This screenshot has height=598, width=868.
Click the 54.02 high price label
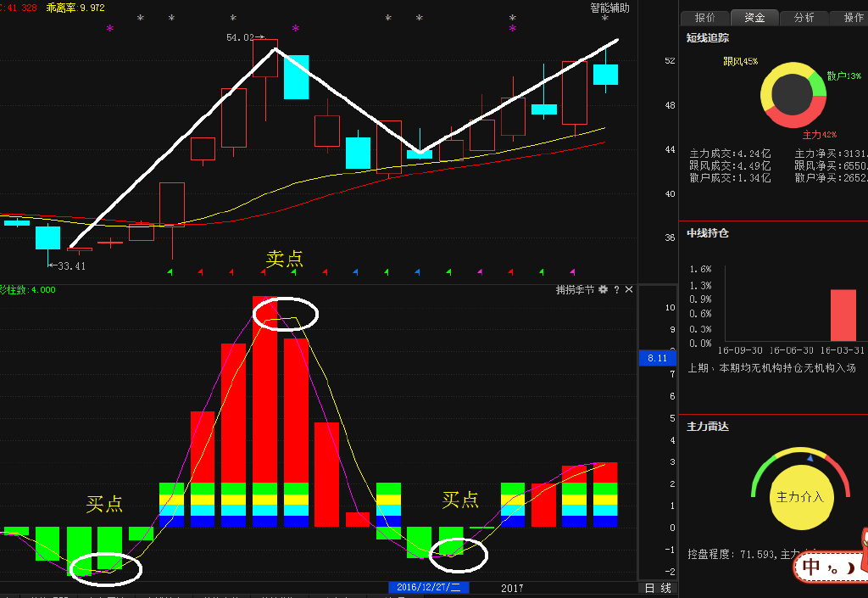click(x=240, y=37)
